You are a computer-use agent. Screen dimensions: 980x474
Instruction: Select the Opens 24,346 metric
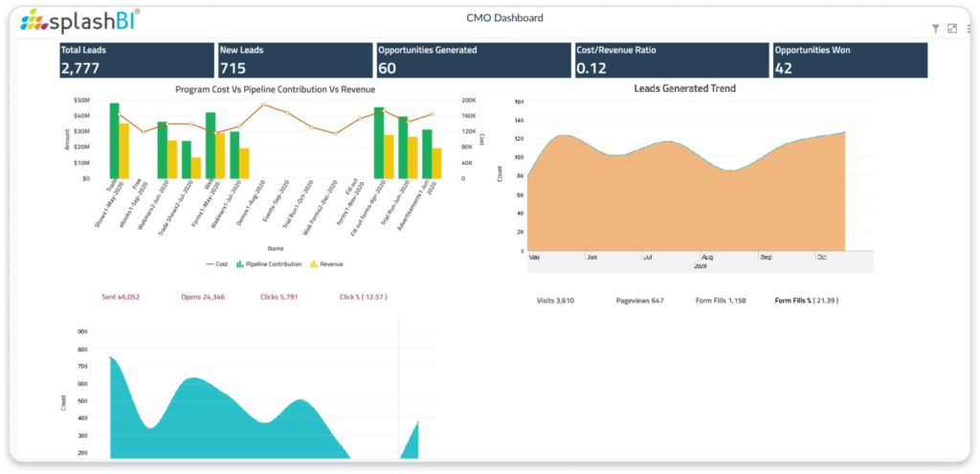203,297
